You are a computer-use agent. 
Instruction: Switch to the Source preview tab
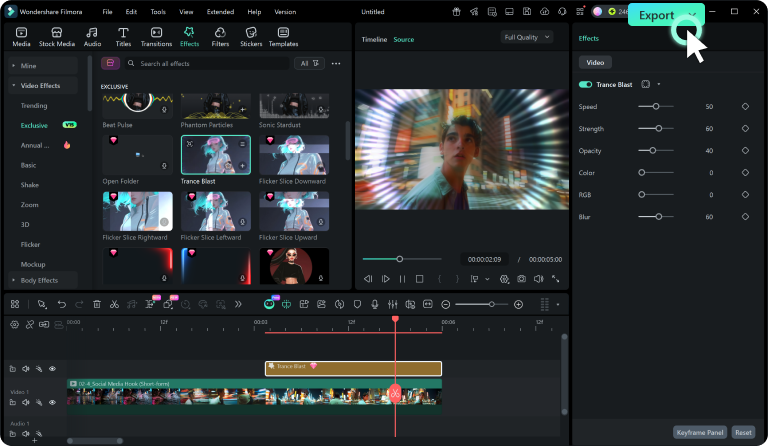404,39
